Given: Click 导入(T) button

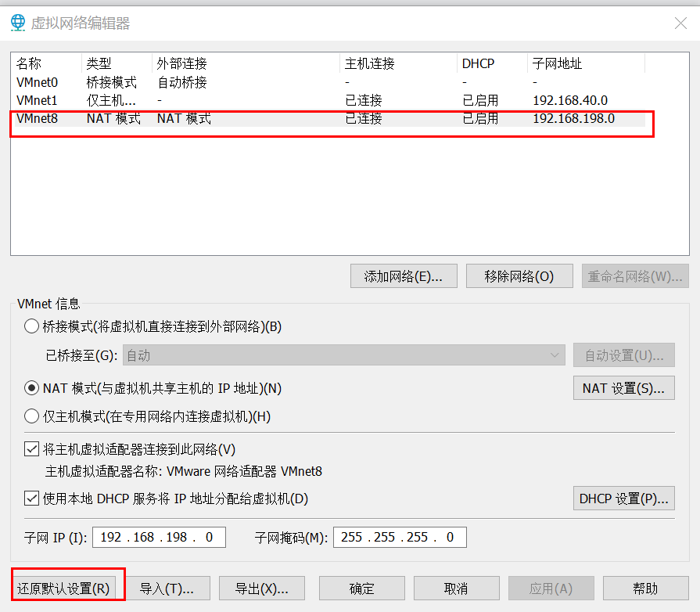Looking at the screenshot, I should point(167,588).
